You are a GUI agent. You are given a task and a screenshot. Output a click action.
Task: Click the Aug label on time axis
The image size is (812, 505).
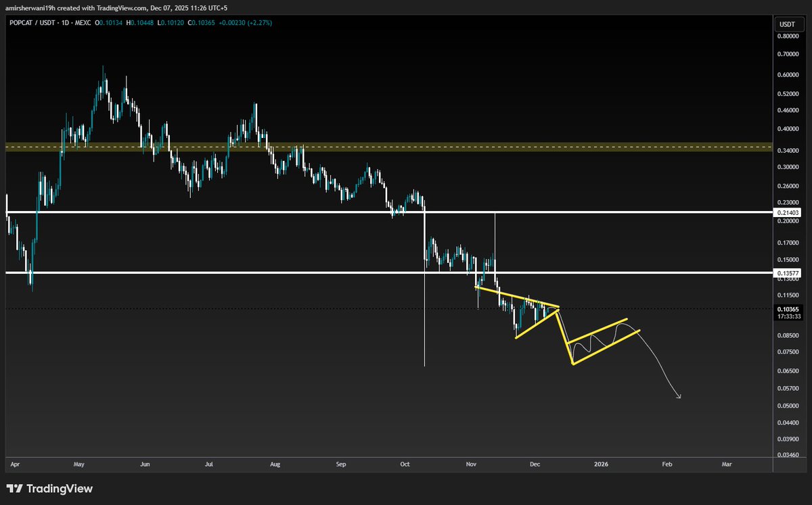(x=274, y=464)
